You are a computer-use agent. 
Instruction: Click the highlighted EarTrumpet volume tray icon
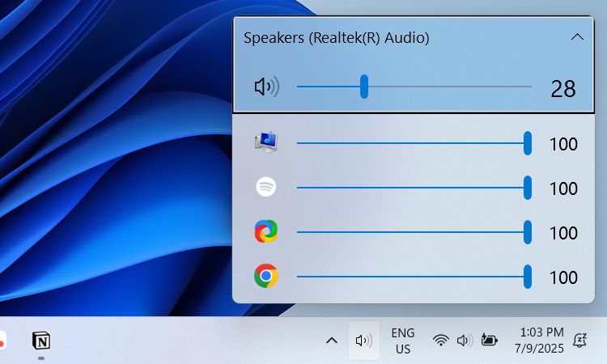coord(364,341)
